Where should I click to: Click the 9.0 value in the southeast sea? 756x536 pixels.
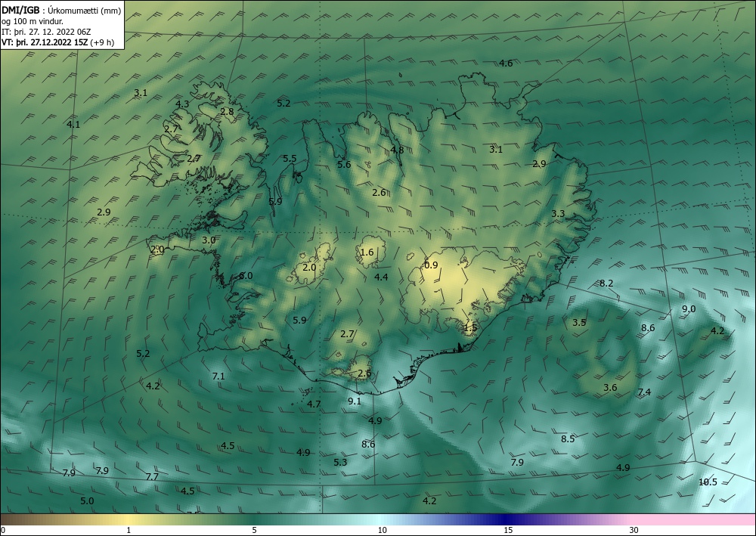coord(689,309)
